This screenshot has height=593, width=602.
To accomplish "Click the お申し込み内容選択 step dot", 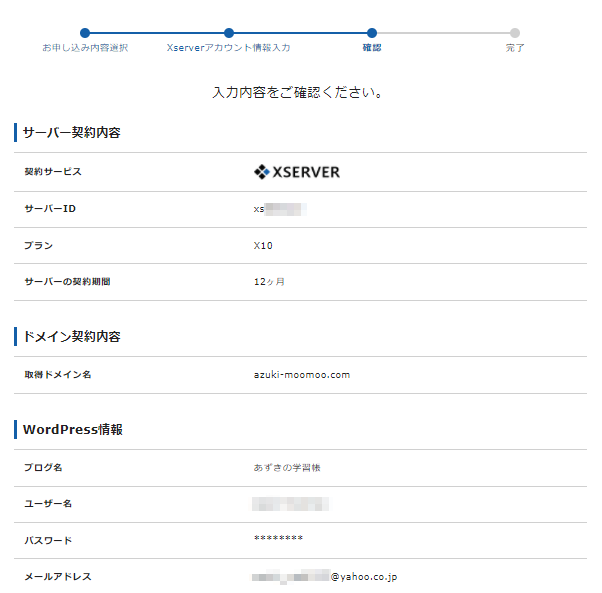I will click(85, 33).
